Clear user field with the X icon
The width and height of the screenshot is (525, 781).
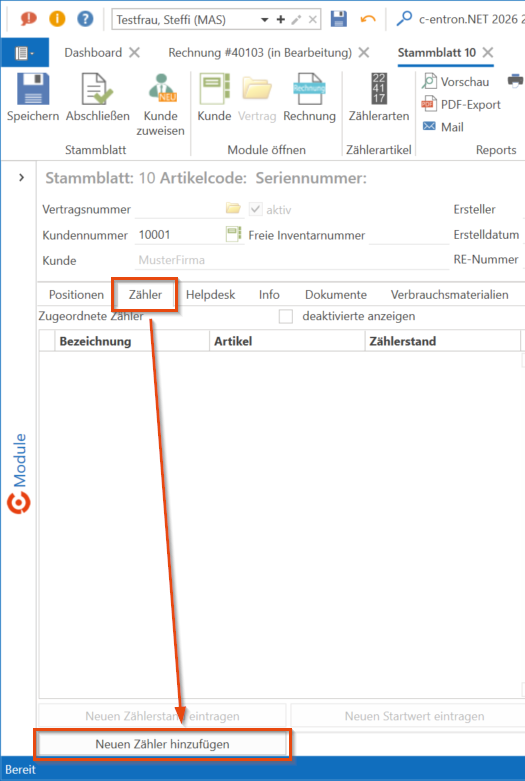click(x=312, y=20)
